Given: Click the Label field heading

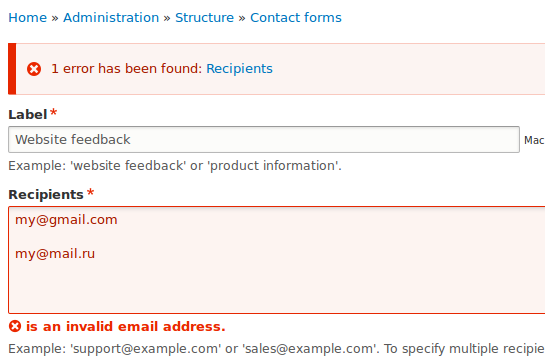Looking at the screenshot, I should tap(28, 114).
